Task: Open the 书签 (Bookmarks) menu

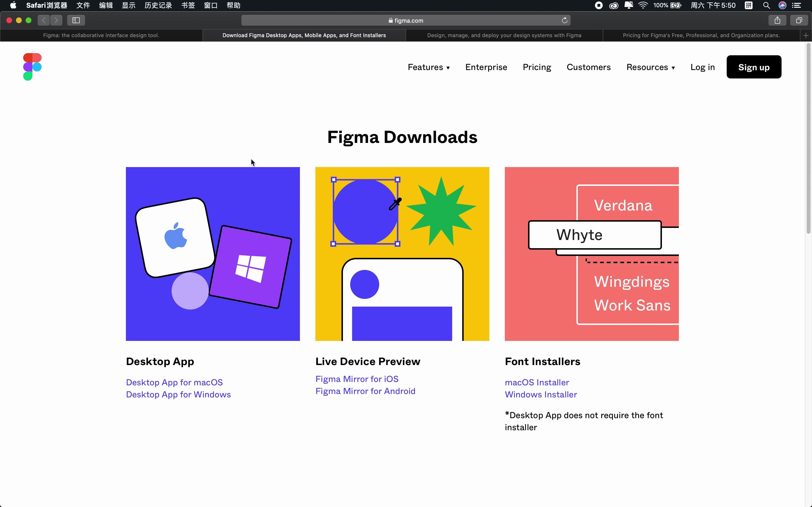Action: [x=188, y=5]
